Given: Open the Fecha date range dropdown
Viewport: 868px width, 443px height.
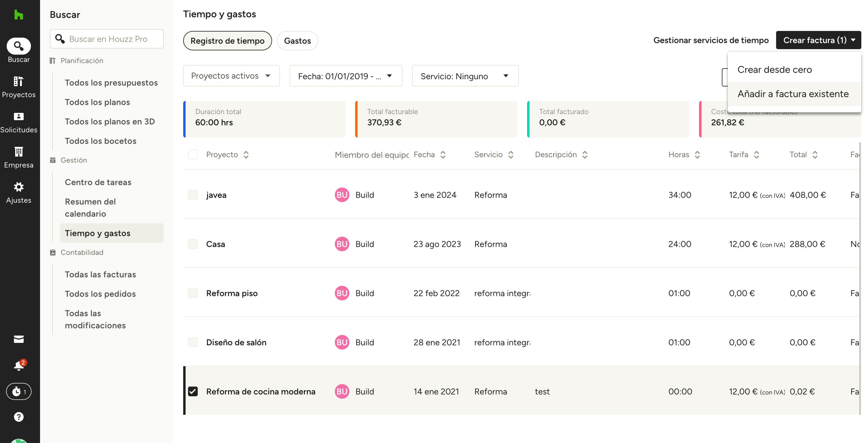Looking at the screenshot, I should pyautogui.click(x=345, y=76).
